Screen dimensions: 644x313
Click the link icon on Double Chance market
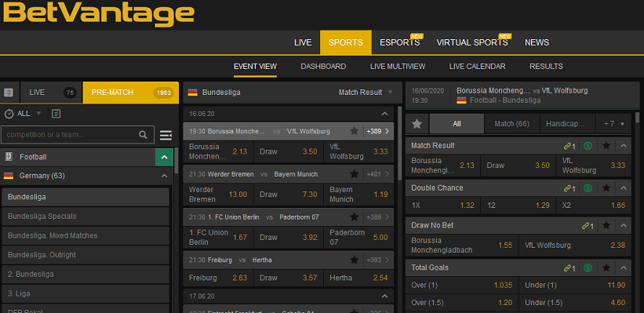click(569, 188)
